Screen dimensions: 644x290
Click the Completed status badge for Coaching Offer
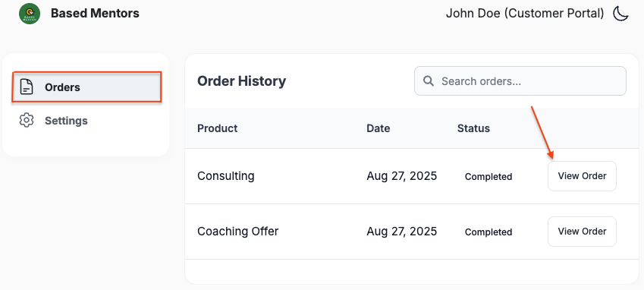pyautogui.click(x=488, y=232)
